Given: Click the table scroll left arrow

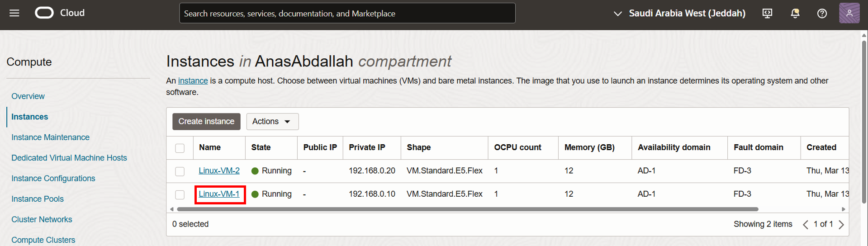Looking at the screenshot, I should tap(171, 209).
